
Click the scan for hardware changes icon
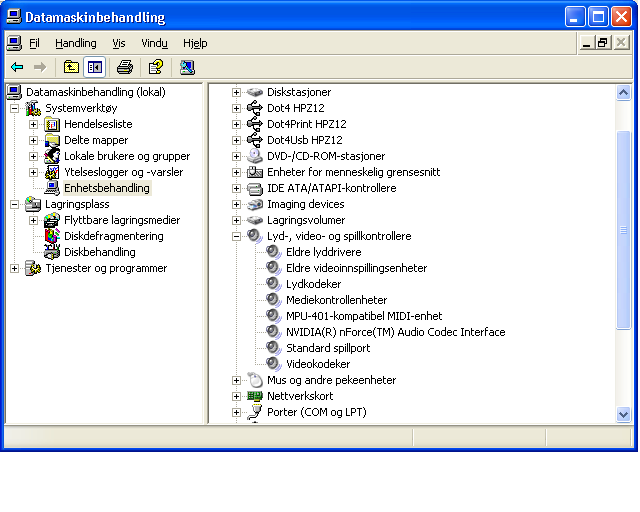[187, 67]
